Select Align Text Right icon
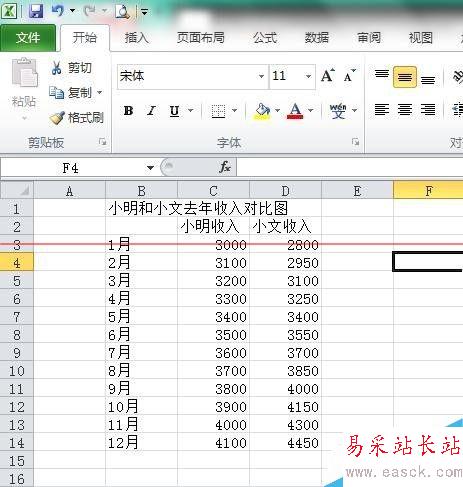The image size is (463, 487). click(428, 109)
